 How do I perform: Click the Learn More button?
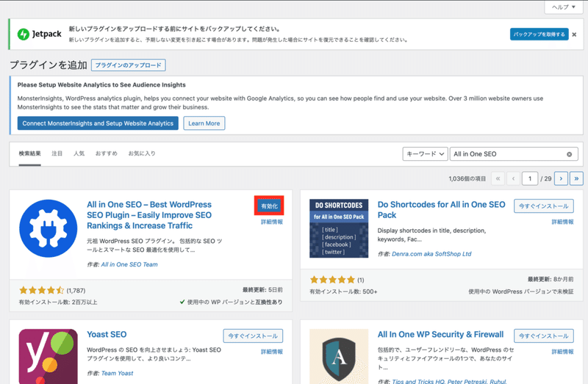pyautogui.click(x=204, y=123)
